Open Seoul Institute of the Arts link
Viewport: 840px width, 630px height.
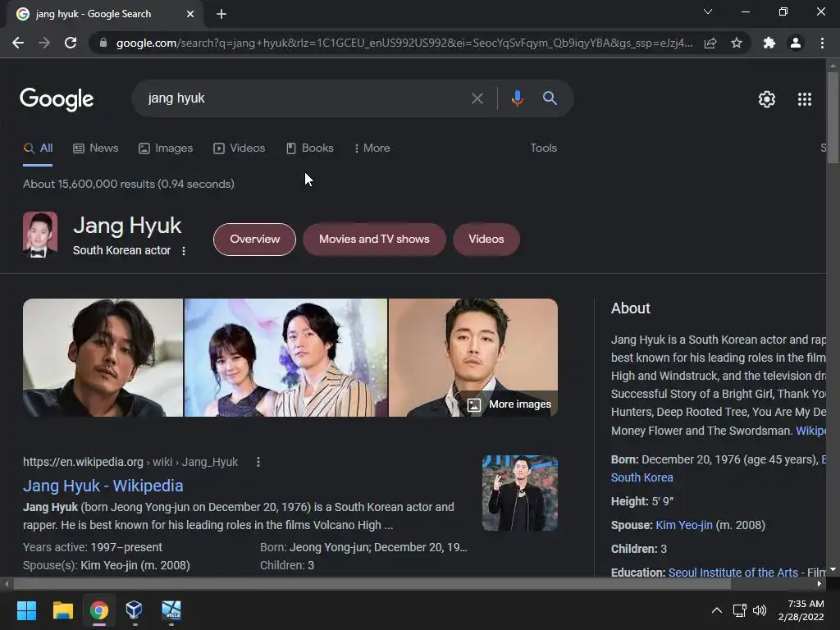pos(733,572)
